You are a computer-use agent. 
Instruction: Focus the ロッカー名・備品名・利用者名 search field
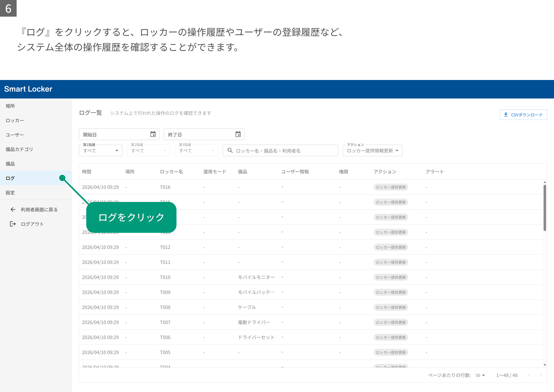click(x=280, y=150)
